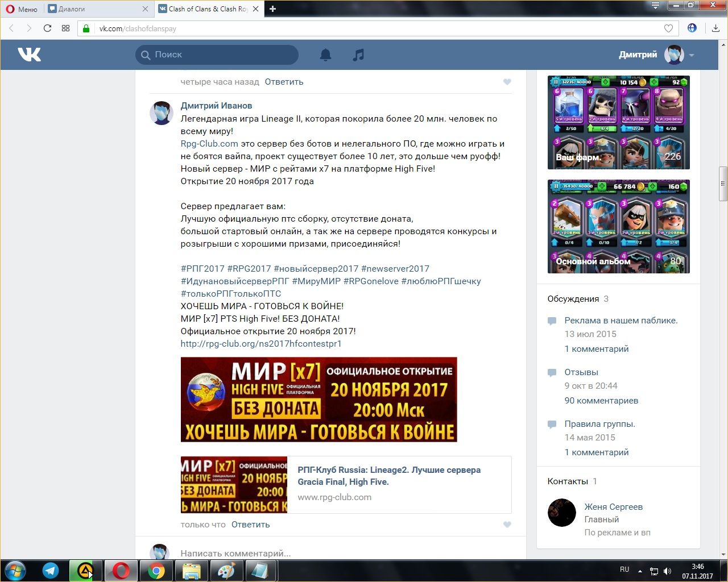View the 90 комментариев link
This screenshot has width=728, height=582.
[602, 401]
